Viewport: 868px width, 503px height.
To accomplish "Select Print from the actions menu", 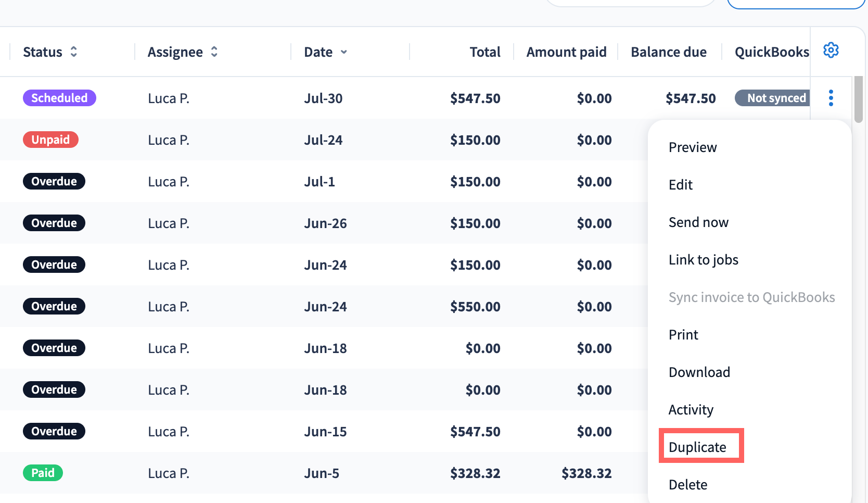I will [683, 335].
